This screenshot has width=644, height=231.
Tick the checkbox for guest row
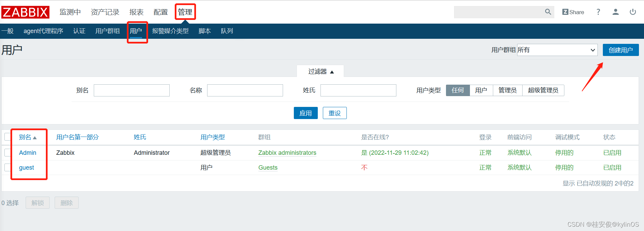[8, 168]
